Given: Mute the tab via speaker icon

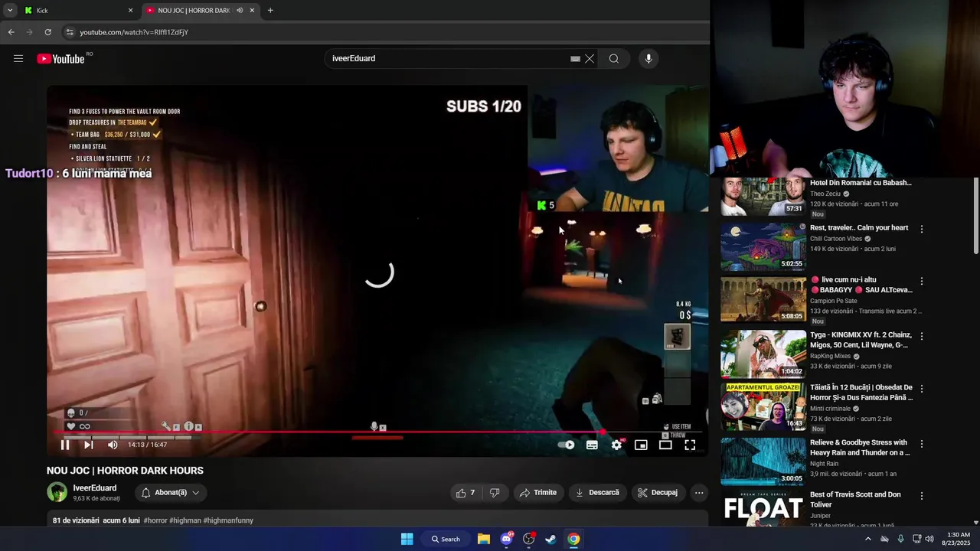Looking at the screenshot, I should pyautogui.click(x=240, y=10).
